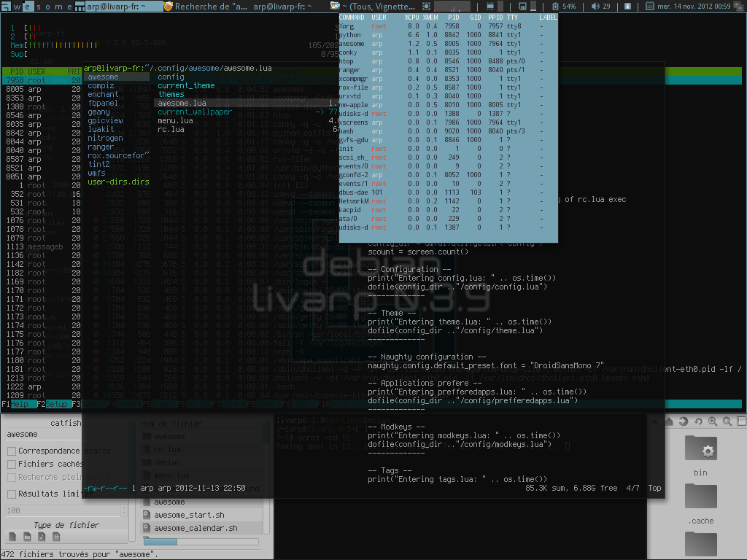
Task: Select the themes folder in ranger
Action: point(171,94)
